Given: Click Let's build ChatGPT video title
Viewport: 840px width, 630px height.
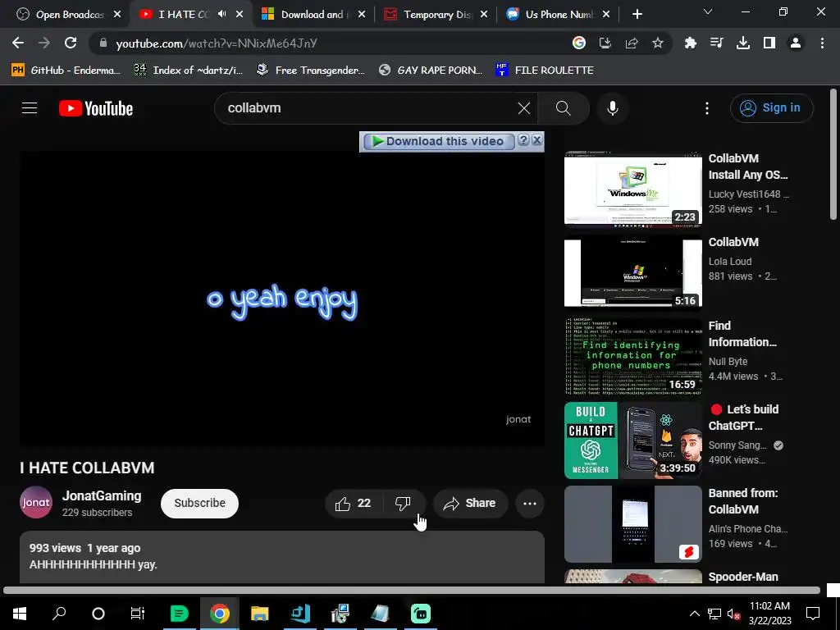Looking at the screenshot, I should pyautogui.click(x=743, y=418).
